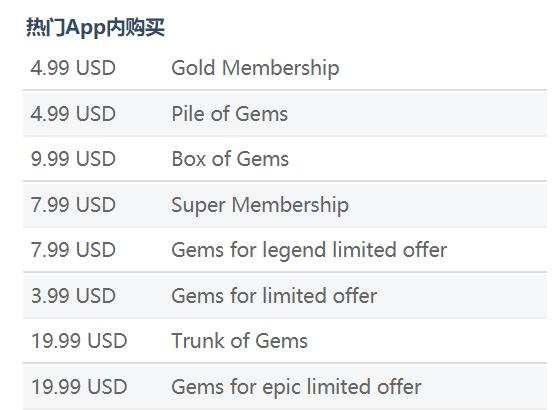Click Gems for epic limited offer
Screen dimensions: 555x410
pyautogui.click(x=296, y=387)
